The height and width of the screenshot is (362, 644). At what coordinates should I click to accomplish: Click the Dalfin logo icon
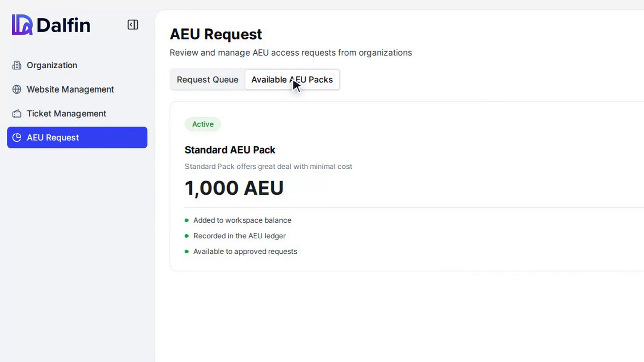point(22,25)
